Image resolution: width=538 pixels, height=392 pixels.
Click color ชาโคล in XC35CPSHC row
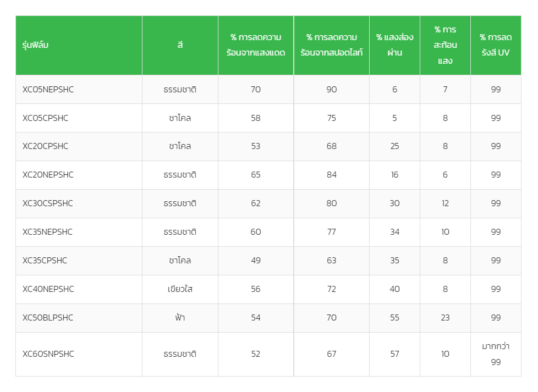point(180,260)
